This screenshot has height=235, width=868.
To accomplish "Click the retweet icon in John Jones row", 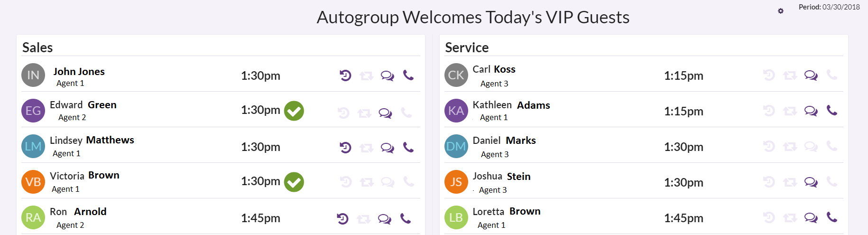I will 367,75.
